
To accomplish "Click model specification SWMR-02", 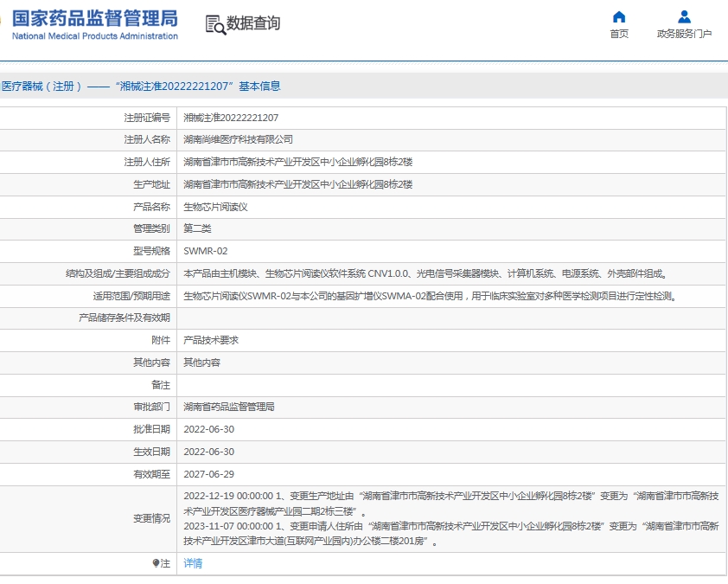I will coord(206,251).
